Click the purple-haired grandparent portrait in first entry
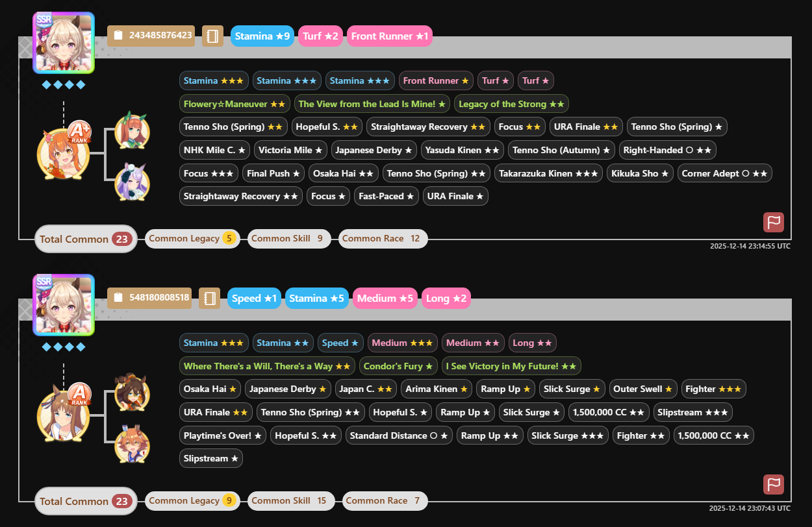 coord(133,181)
